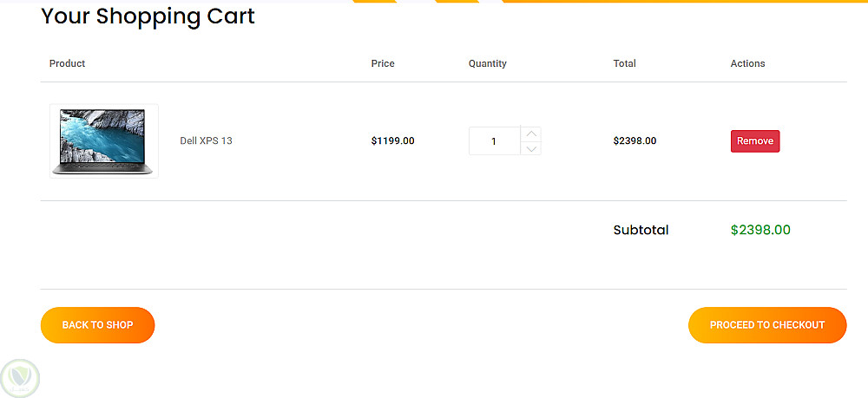
Task: Click the Your Shopping Cart heading
Action: tap(148, 16)
